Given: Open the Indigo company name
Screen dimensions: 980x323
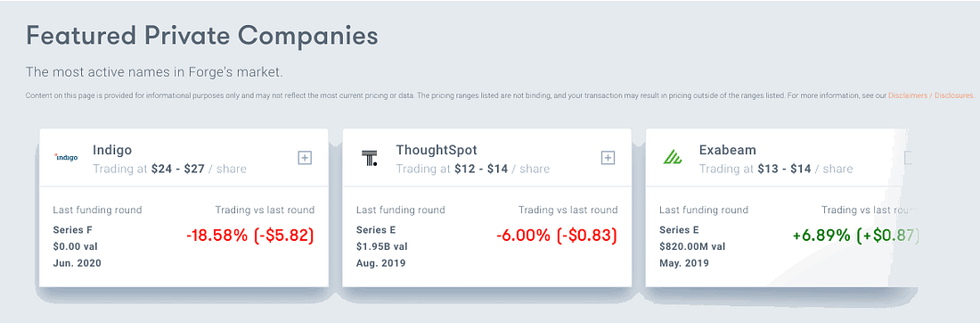Looking at the screenshot, I should 112,150.
